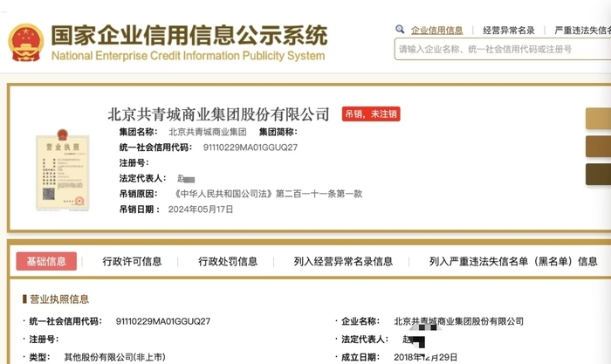Click the 吊销日期 value 2024年05月17日

201,209
